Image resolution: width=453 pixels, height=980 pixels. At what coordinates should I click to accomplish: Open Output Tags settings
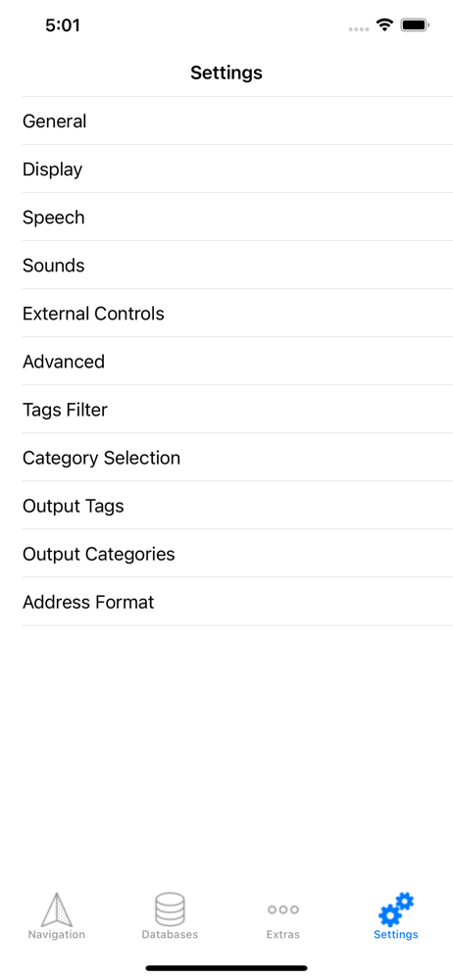click(237, 506)
